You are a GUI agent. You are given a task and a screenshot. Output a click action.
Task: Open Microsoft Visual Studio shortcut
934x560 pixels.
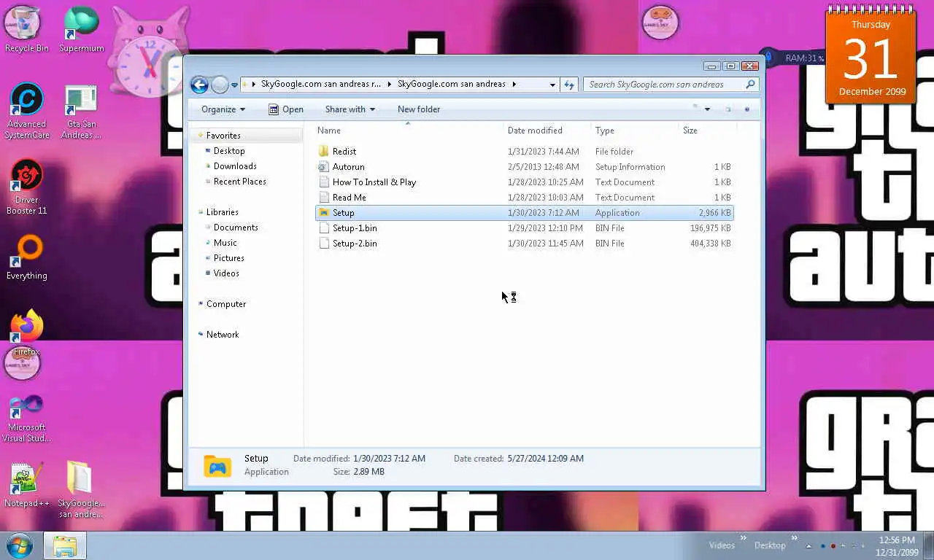(x=26, y=418)
